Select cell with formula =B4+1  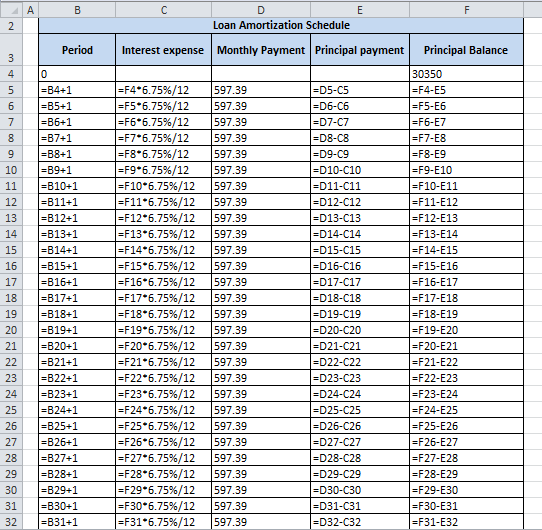point(77,90)
